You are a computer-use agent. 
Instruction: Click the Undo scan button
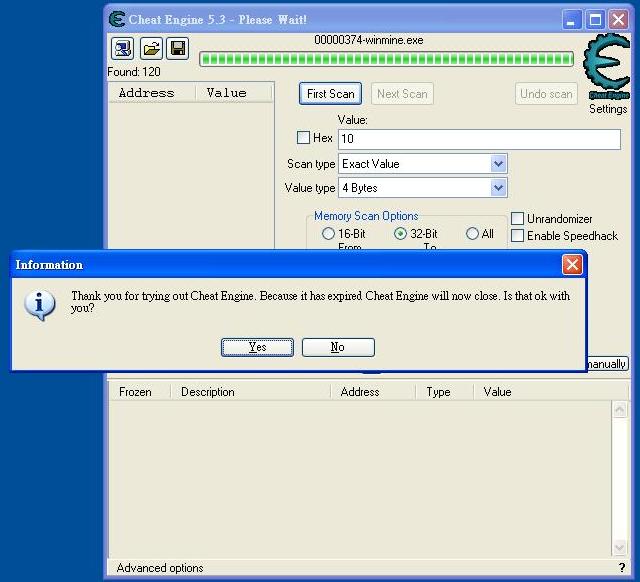click(x=546, y=94)
